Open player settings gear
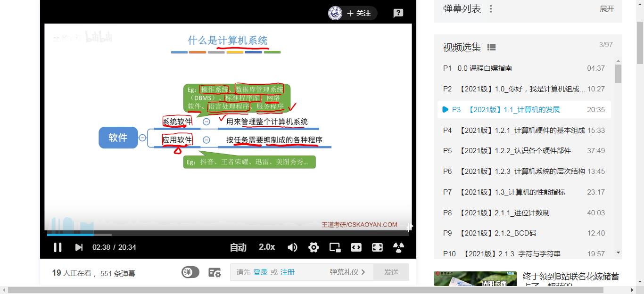The height and width of the screenshot is (294, 644). pos(314,247)
